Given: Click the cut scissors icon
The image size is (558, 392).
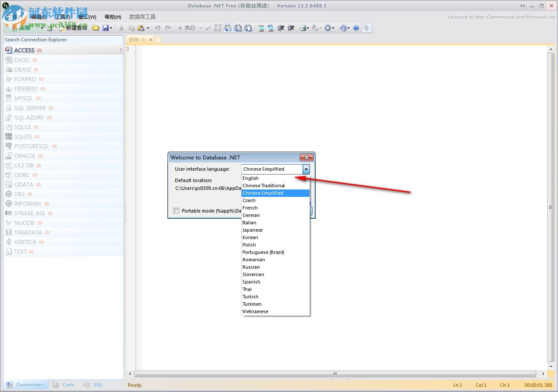Looking at the screenshot, I should (x=121, y=28).
